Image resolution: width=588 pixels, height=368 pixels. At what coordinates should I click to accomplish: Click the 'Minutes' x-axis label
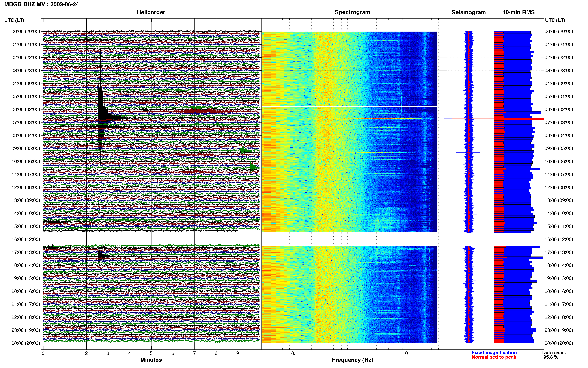tap(151, 360)
